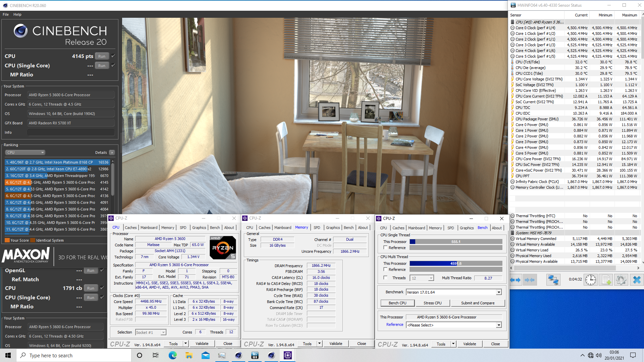This screenshot has width=644, height=362.
Task: Select ranking row 4 with score 4145
Action: click(x=57, y=182)
